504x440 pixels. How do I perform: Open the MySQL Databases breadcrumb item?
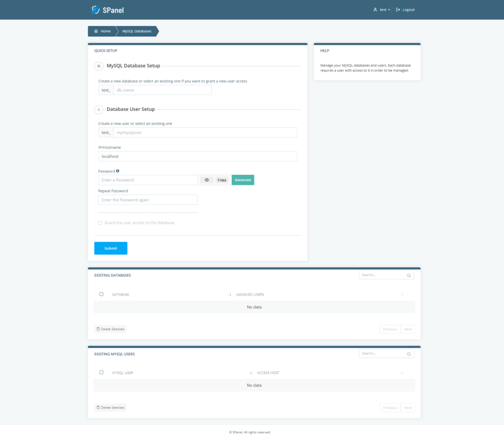138,31
